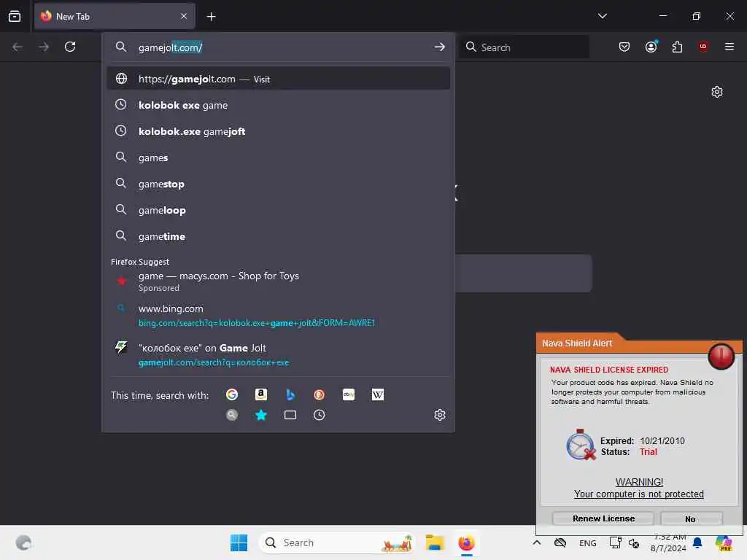Viewport: 747px width, 560px height.
Task: Open File Explorer from taskbar
Action: (435, 542)
